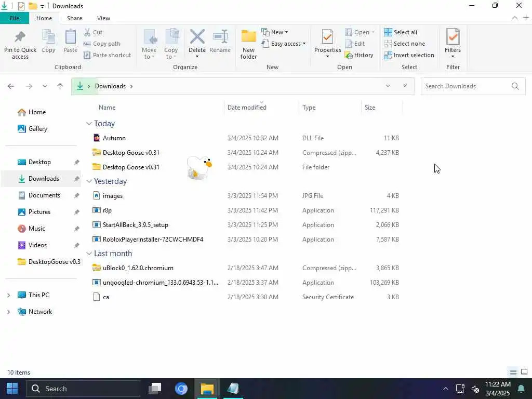Image resolution: width=532 pixels, height=399 pixels.
Task: Click the Cut scissors command
Action: tap(94, 32)
